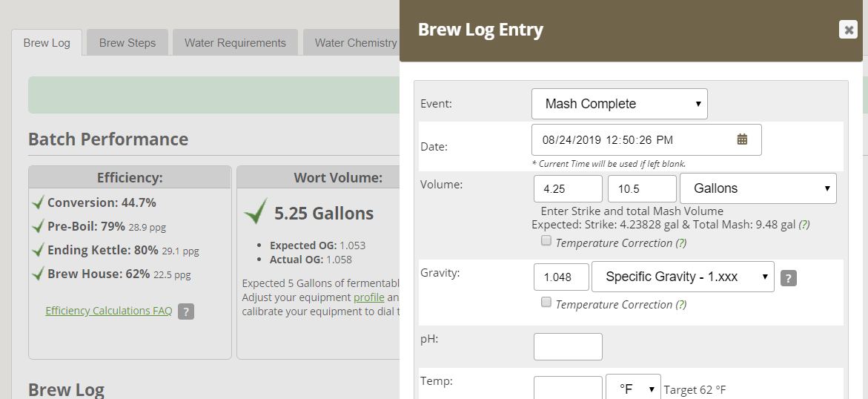The width and height of the screenshot is (868, 399).
Task: Switch to the Brew Steps tab
Action: (127, 43)
